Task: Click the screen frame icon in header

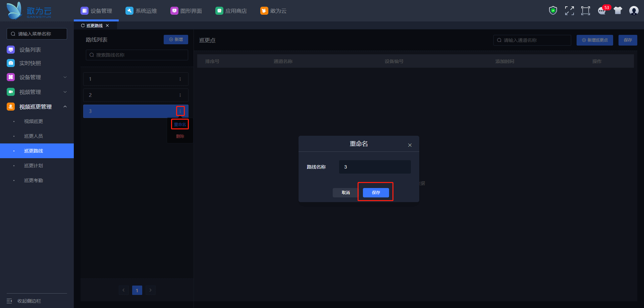Action: (x=585, y=11)
